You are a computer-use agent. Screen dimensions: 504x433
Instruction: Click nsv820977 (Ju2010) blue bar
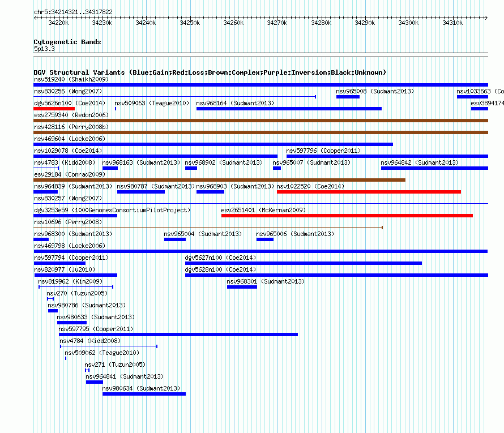point(75,275)
